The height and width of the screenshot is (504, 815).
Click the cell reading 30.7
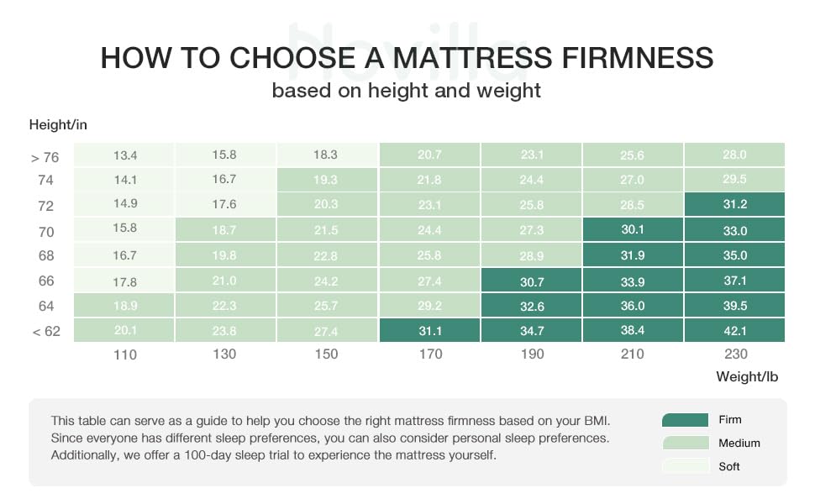(531, 280)
